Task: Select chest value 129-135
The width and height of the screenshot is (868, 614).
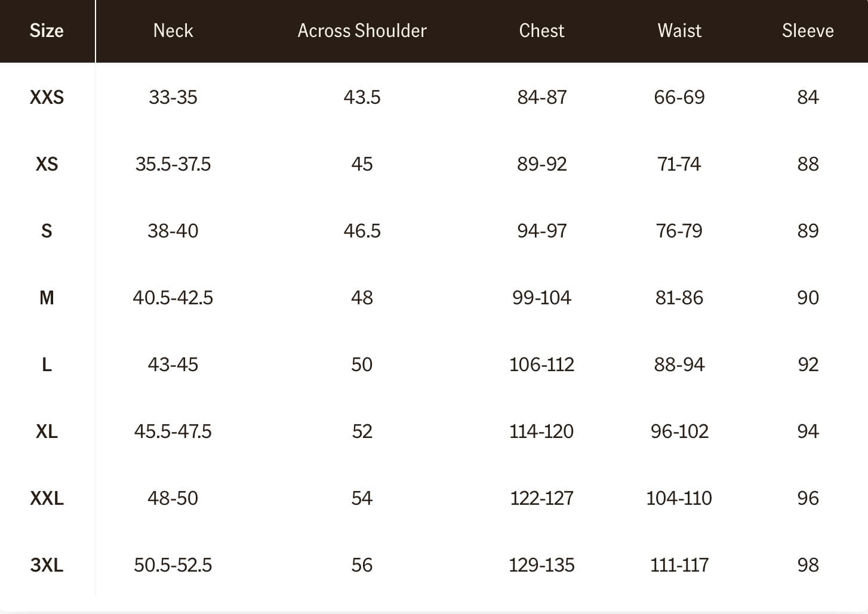Action: coord(541,565)
